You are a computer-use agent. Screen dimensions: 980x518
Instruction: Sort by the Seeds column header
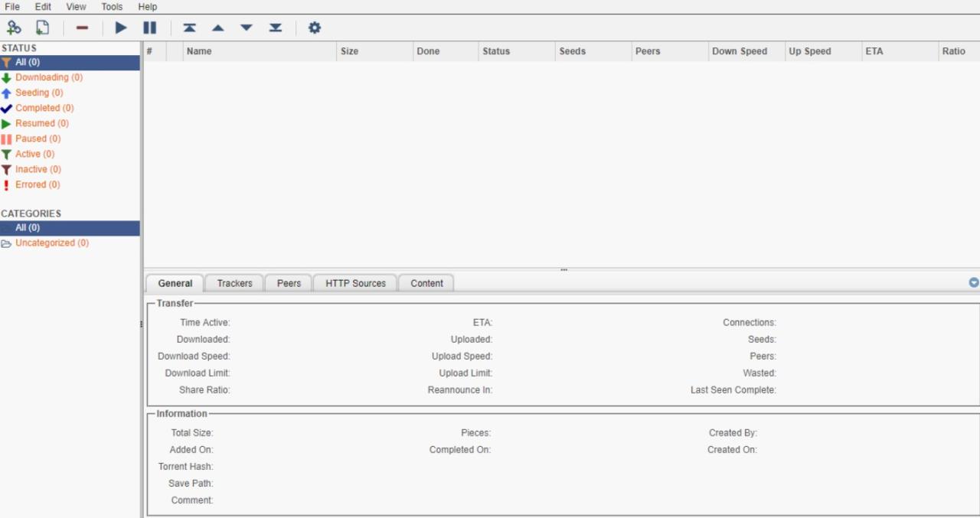[x=593, y=51]
